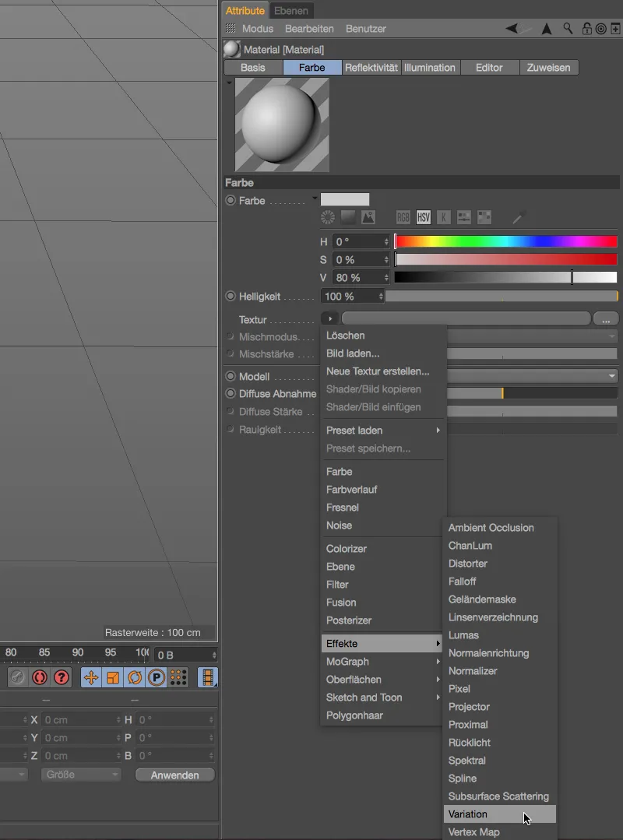Click the red question mark keyframe icon
The width and height of the screenshot is (623, 840).
tap(62, 677)
